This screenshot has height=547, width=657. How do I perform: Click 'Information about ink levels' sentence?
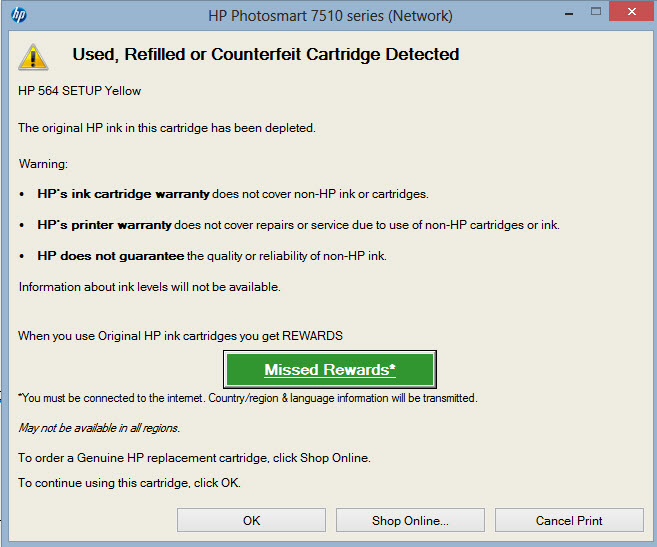tap(150, 287)
